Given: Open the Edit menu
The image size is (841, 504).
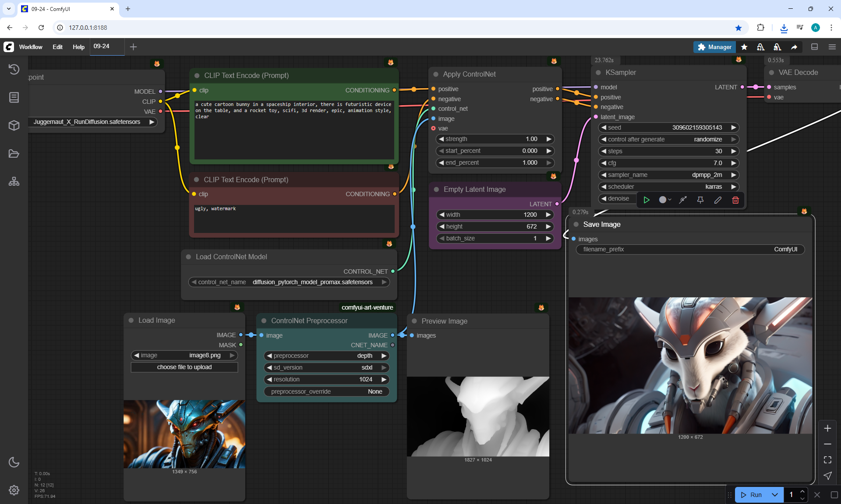Looking at the screenshot, I should click(x=57, y=47).
